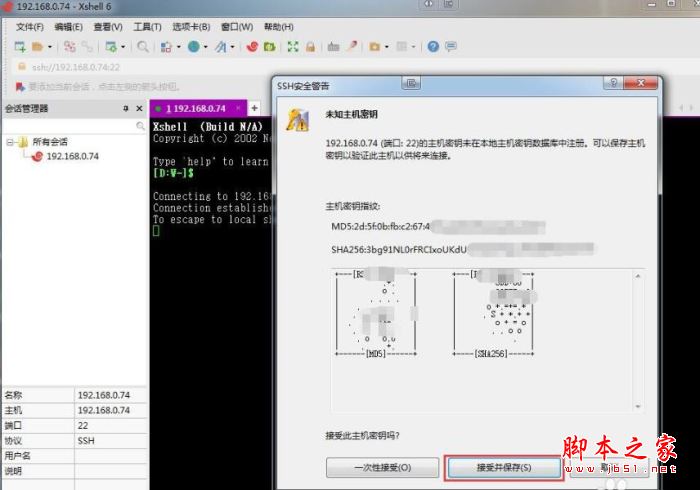Image resolution: width=700 pixels, height=490 pixels.
Task: Expand the globe encoding dropdown arrow
Action: pyautogui.click(x=206, y=47)
